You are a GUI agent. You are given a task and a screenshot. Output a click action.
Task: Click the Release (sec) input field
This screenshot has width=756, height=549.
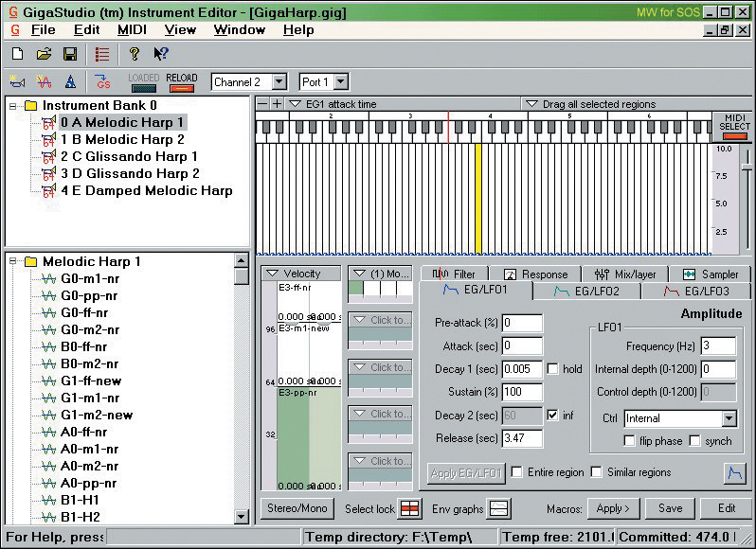pos(522,438)
